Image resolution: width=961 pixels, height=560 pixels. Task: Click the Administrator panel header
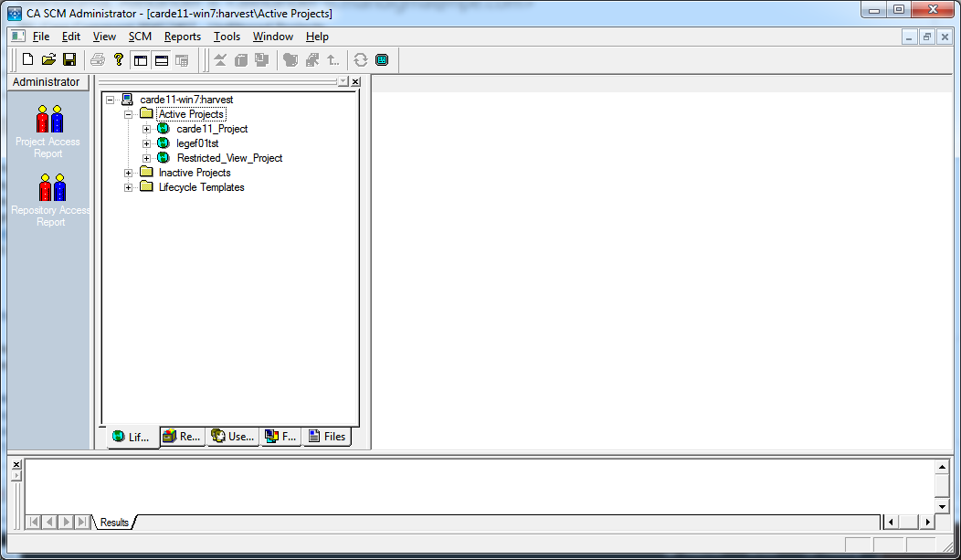[47, 81]
